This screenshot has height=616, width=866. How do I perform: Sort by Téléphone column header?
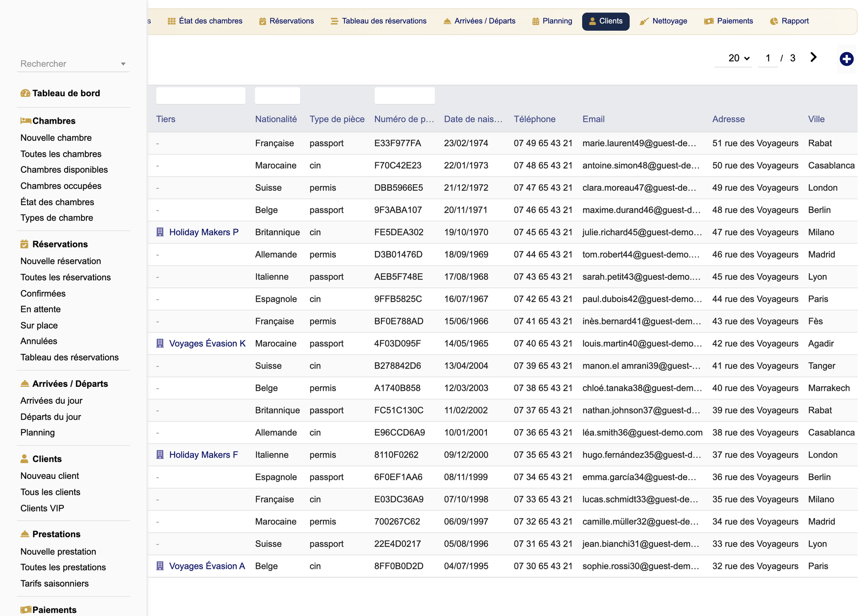pos(534,119)
